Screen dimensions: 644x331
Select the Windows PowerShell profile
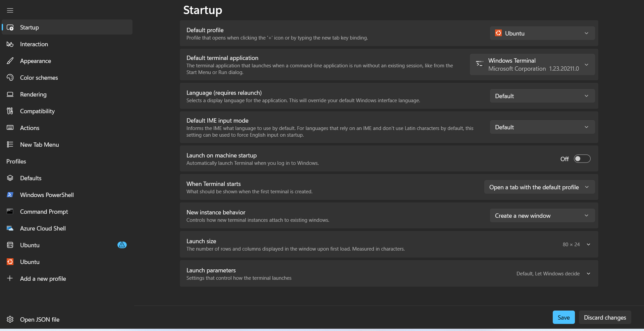point(67,195)
